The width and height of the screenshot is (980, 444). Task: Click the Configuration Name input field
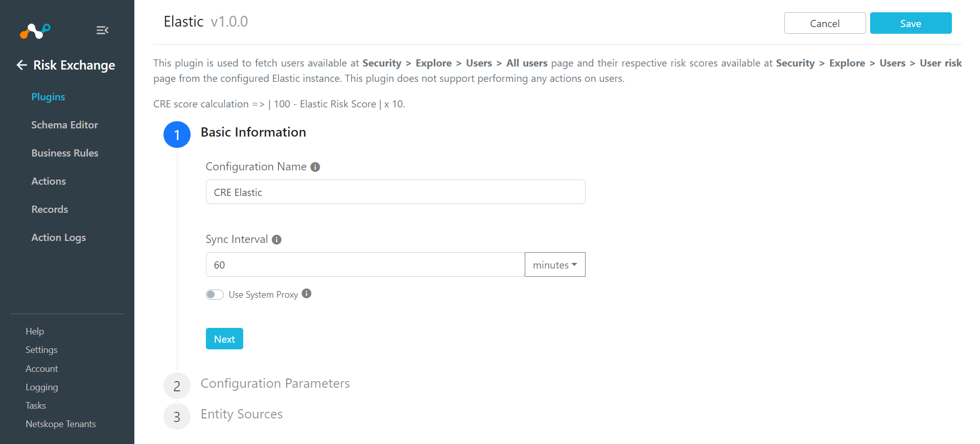pos(395,192)
